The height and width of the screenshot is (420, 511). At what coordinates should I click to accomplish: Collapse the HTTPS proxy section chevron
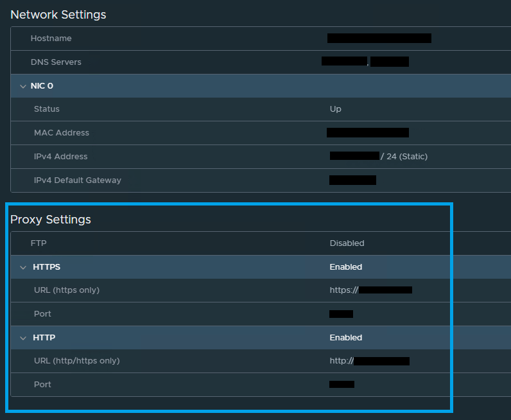(23, 267)
